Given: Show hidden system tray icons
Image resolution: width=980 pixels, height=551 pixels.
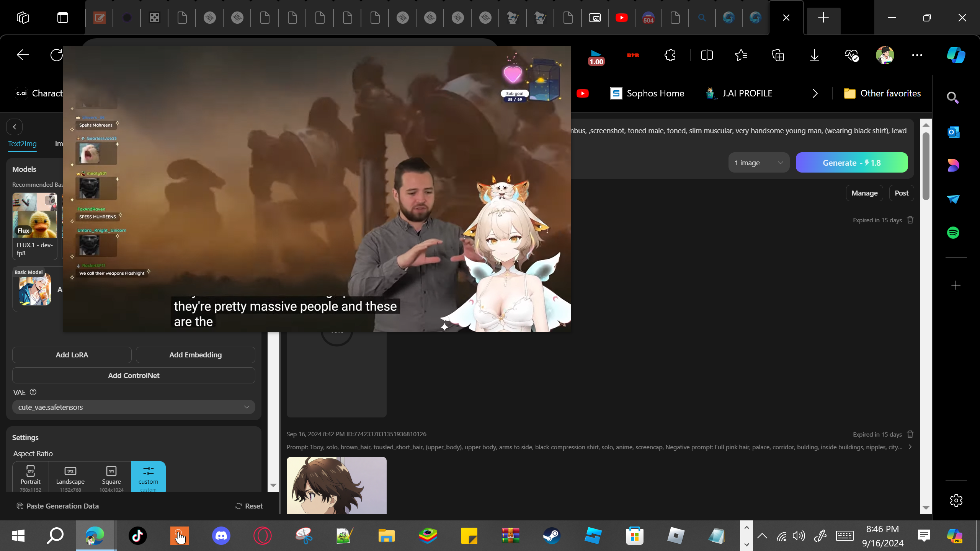Looking at the screenshot, I should click(762, 536).
